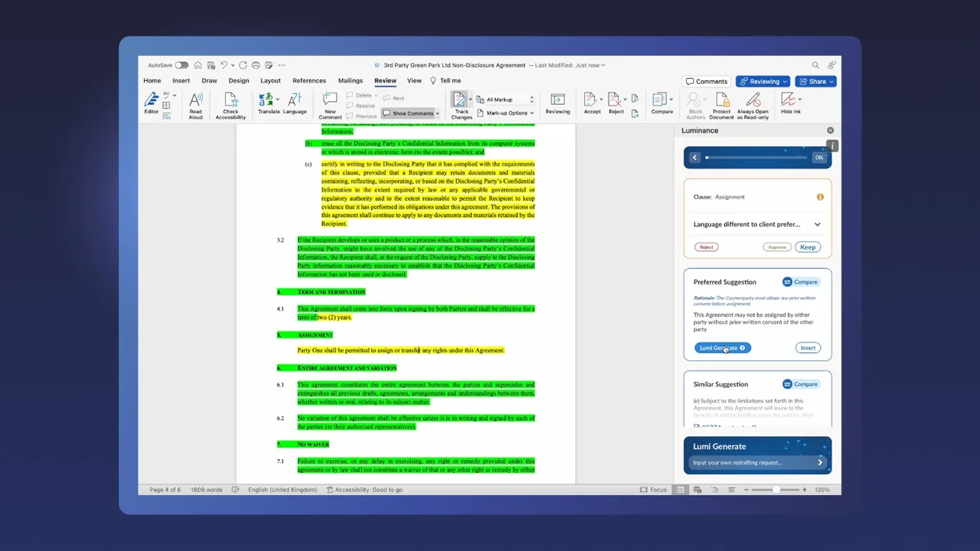Image resolution: width=980 pixels, height=551 pixels.
Task: Click the Compare documents icon
Action: point(661,103)
